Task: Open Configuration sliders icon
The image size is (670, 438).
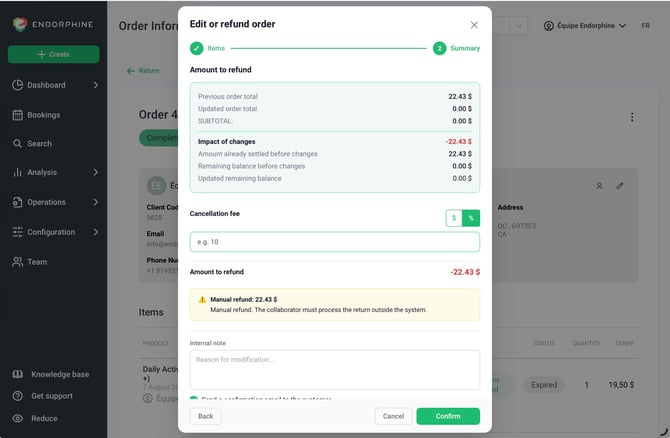Action: [x=18, y=232]
